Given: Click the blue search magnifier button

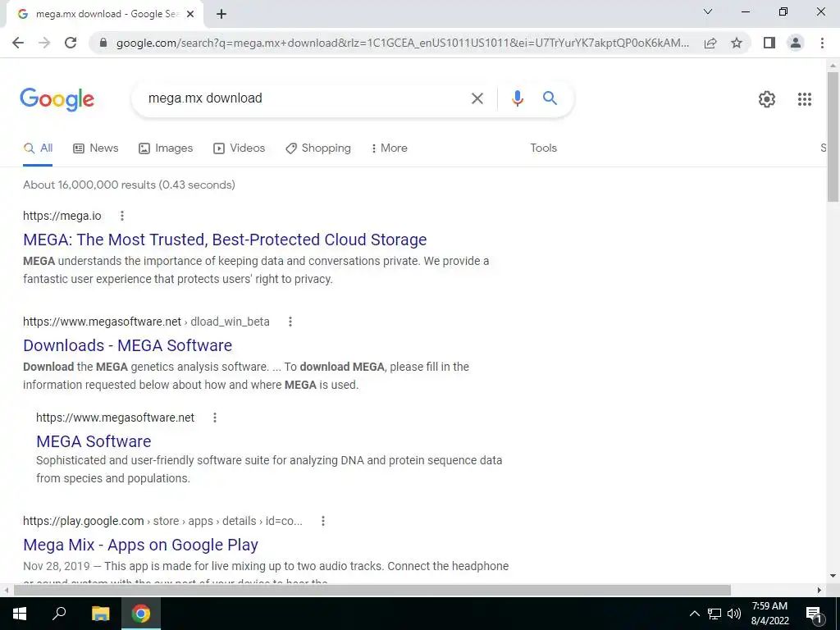Looking at the screenshot, I should tap(550, 98).
